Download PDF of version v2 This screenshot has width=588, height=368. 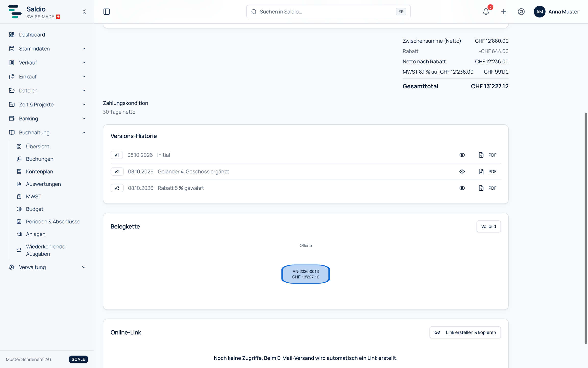(x=488, y=171)
